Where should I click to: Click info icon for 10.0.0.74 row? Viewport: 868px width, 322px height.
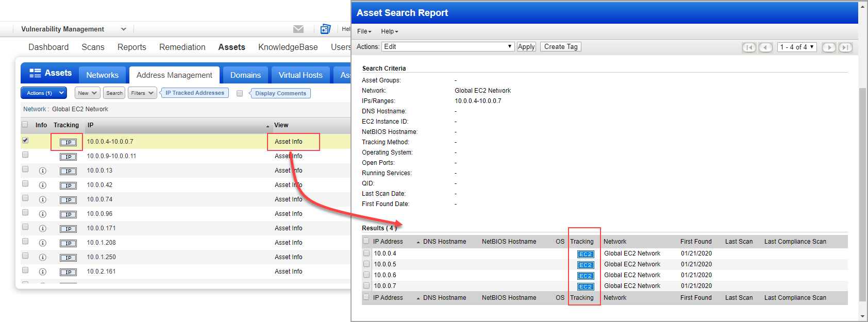coord(43,199)
